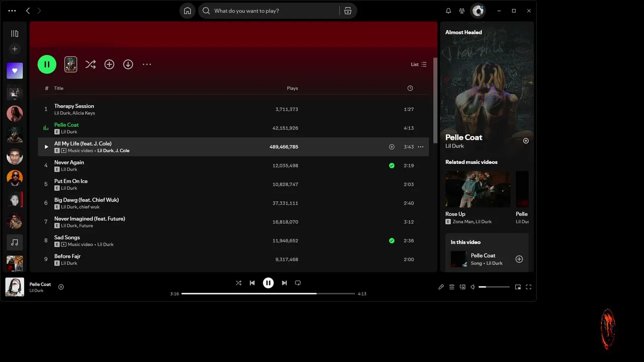
Task: Open chief wuk artist link
Action: pos(89,207)
